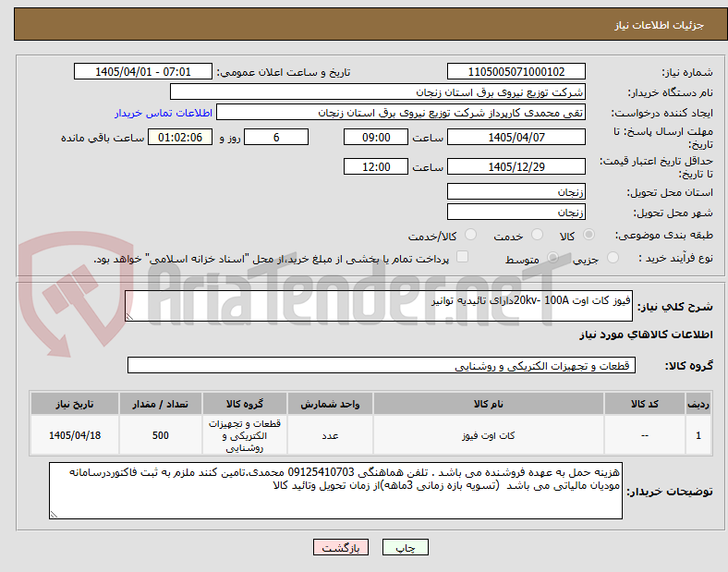The image size is (728, 572).
Task: Click the deadline time field 09:00
Action: point(376,137)
